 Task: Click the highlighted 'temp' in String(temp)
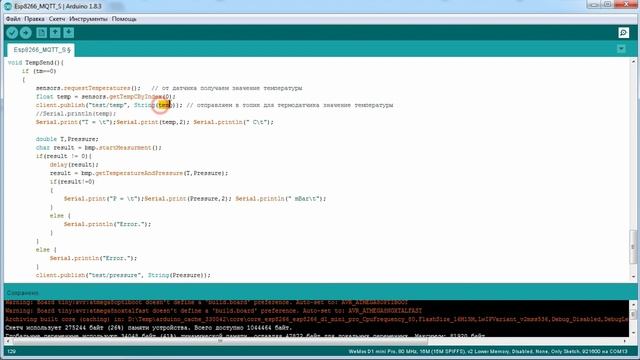pyautogui.click(x=164, y=105)
